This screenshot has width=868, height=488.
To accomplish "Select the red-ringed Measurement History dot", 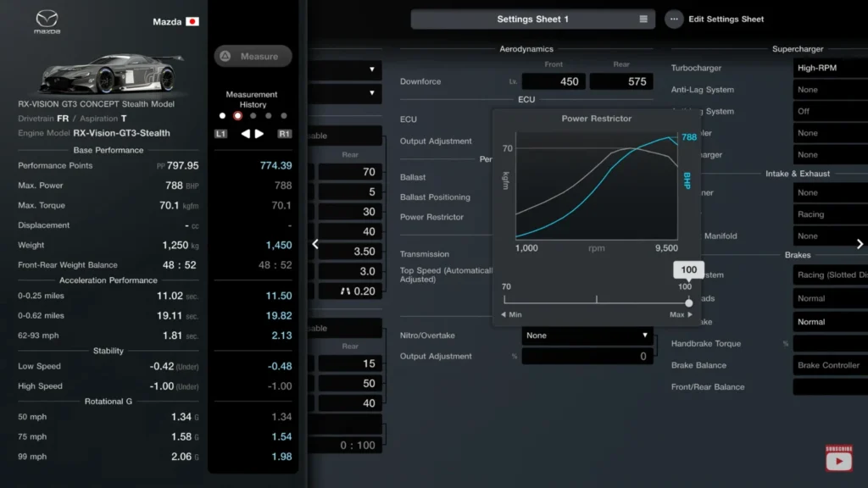I will click(x=237, y=116).
